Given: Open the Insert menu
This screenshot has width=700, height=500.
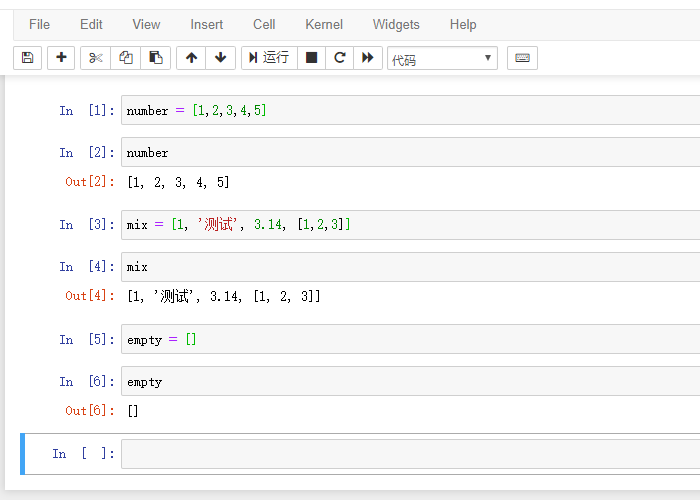Looking at the screenshot, I should 207,24.
